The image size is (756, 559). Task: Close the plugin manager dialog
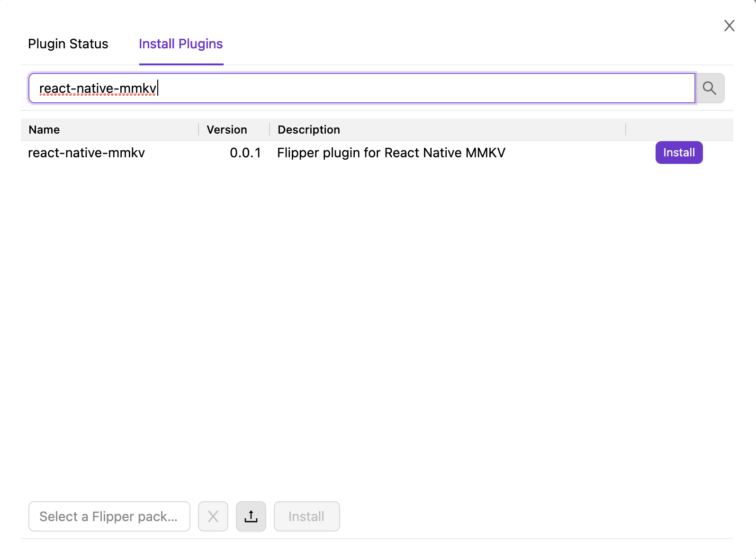(729, 26)
